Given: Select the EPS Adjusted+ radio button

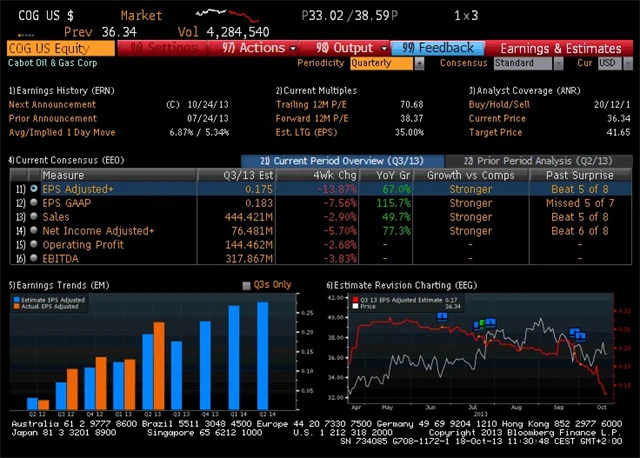Looking at the screenshot, I should tap(34, 189).
